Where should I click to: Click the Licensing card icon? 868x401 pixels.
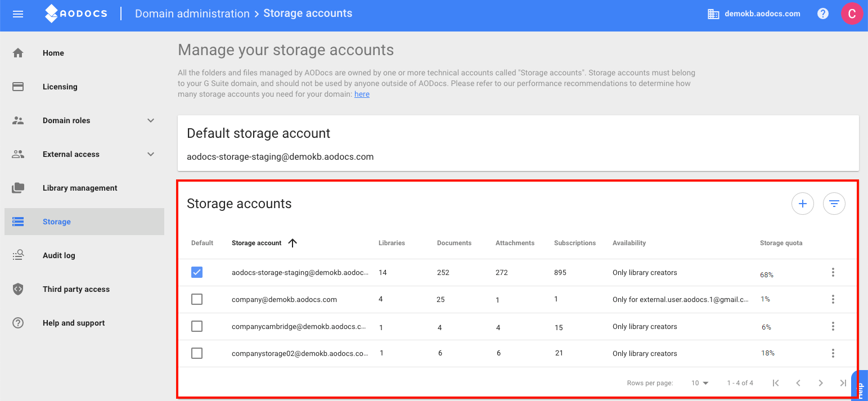pyautogui.click(x=18, y=86)
